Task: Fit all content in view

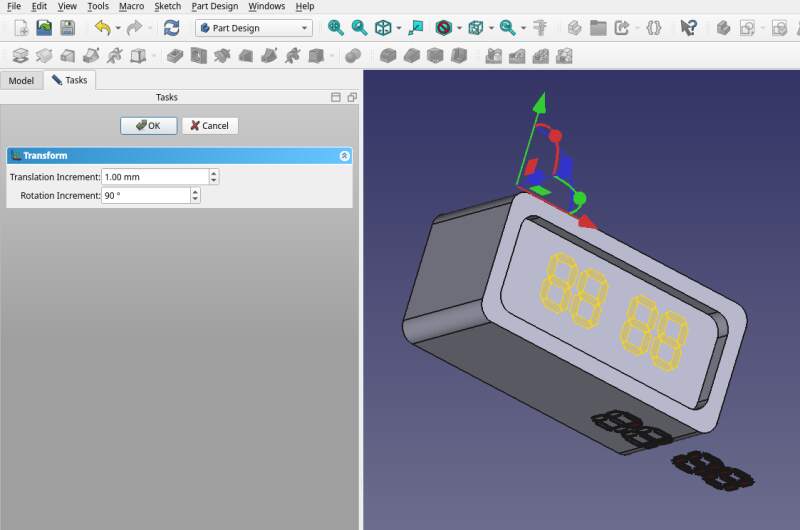Action: pyautogui.click(x=335, y=28)
